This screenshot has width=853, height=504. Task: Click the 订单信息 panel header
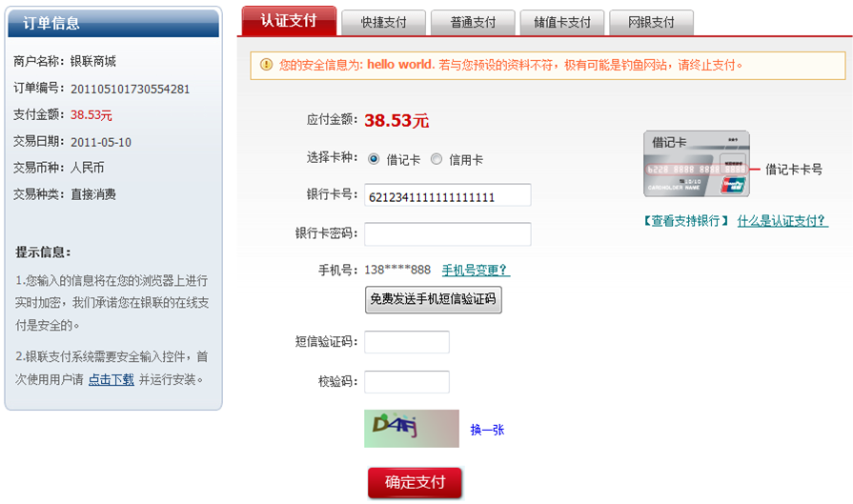click(x=113, y=23)
